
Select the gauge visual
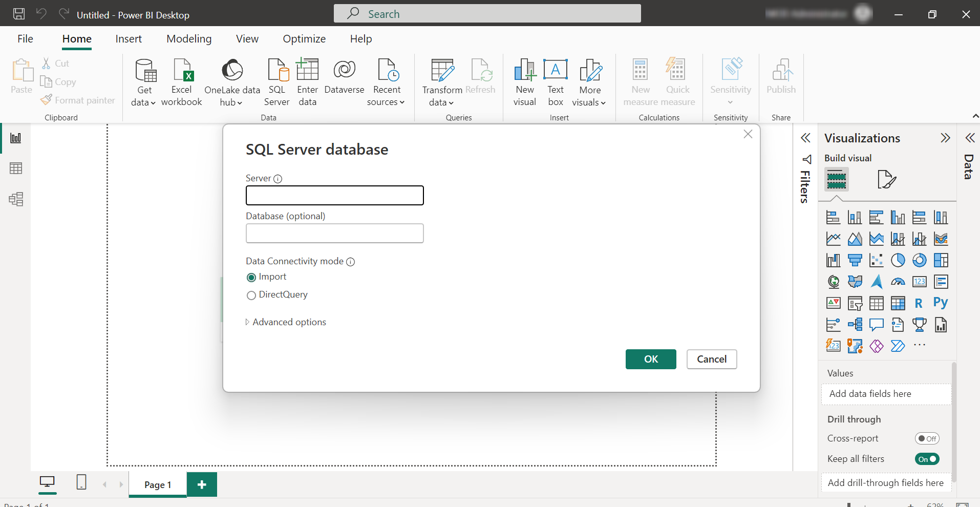tap(898, 281)
